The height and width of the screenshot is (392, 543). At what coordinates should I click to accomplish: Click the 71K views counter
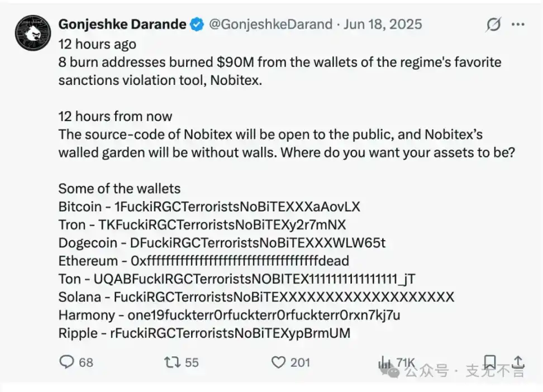[x=405, y=361]
